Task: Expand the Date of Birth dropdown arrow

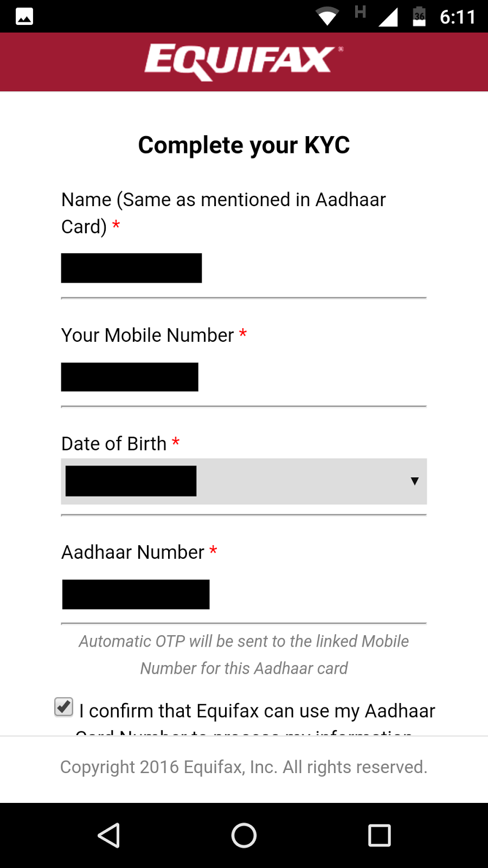Action: (414, 481)
